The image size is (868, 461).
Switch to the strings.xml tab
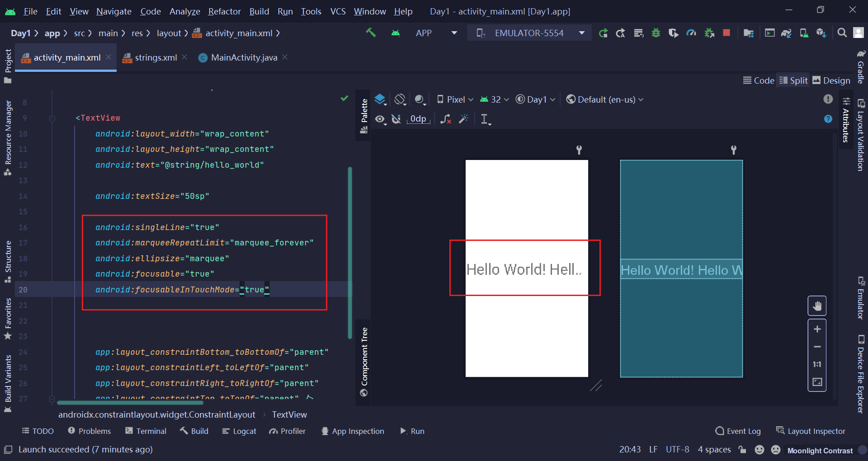(155, 57)
